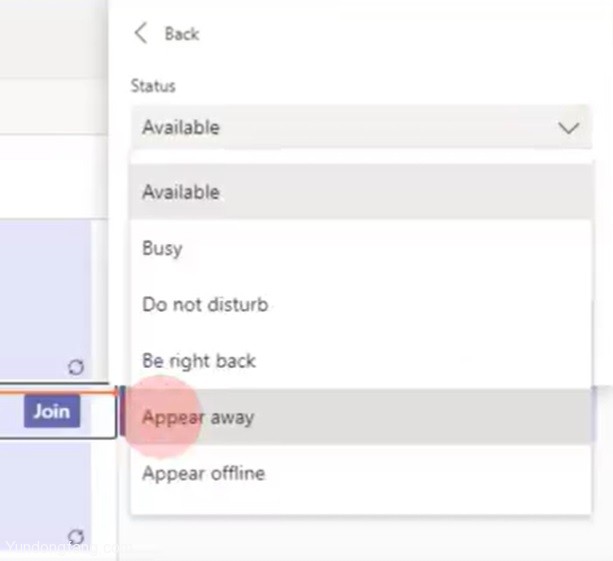This screenshot has width=613, height=561.
Task: Click the Back chevron arrow icon
Action: (141, 34)
